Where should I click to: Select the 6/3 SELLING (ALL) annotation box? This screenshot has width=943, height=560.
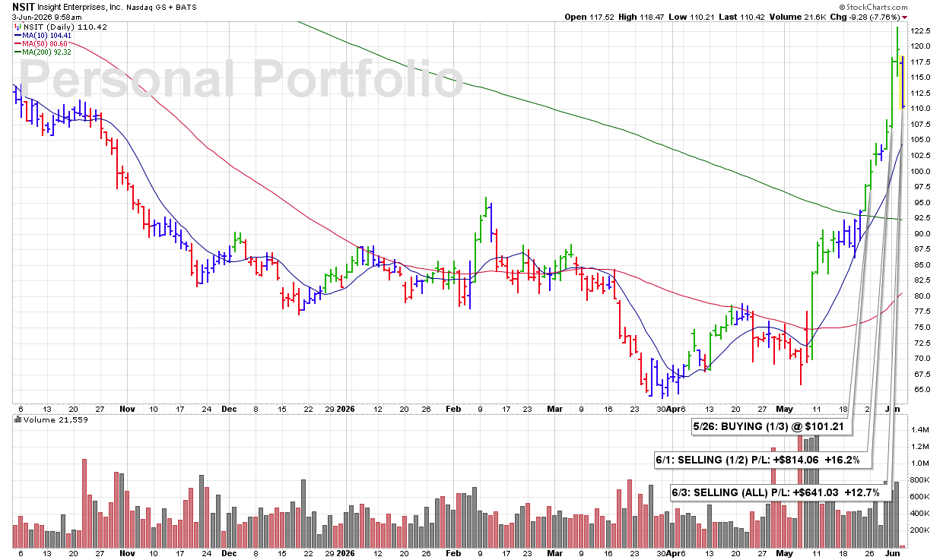coord(776,492)
